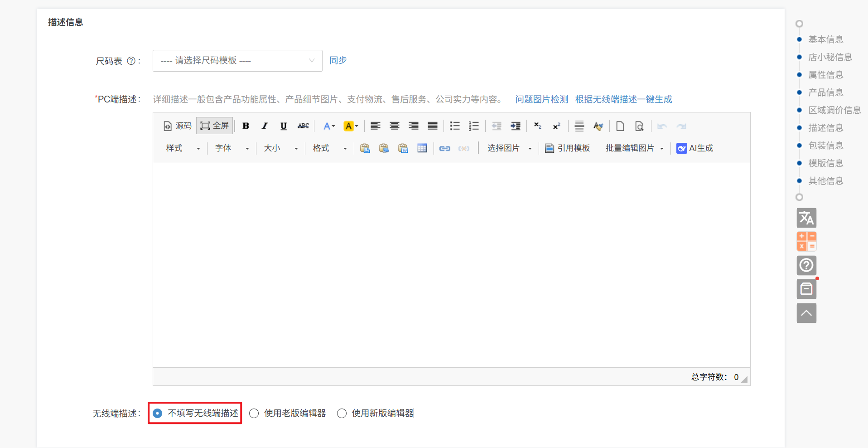Insert a table in the editor

422,148
